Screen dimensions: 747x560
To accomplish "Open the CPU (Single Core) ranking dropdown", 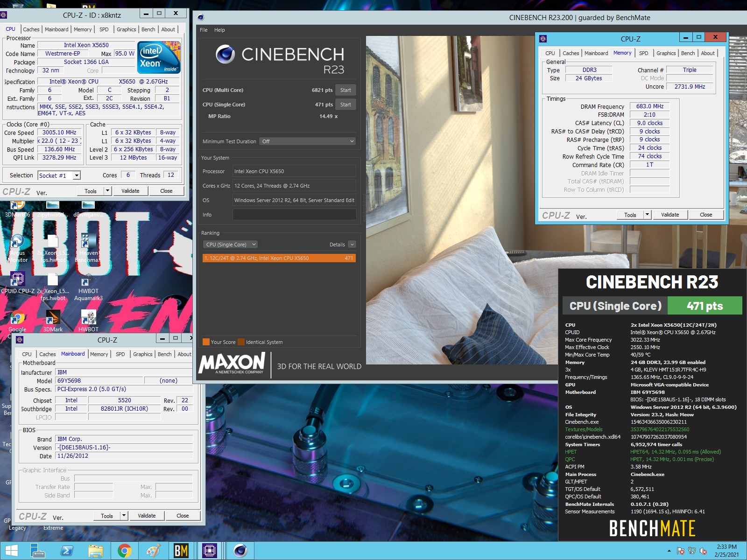I will click(x=230, y=245).
